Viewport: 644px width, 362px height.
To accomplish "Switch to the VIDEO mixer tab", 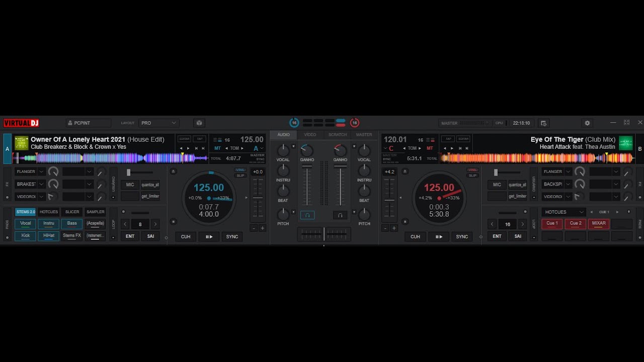I will [310, 135].
